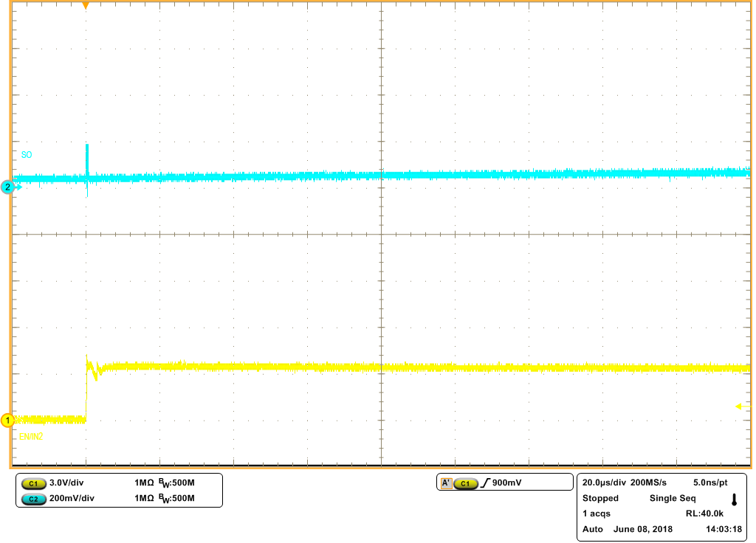Click the C2 1MΩ impedance reading
756x543 pixels.
tap(144, 498)
